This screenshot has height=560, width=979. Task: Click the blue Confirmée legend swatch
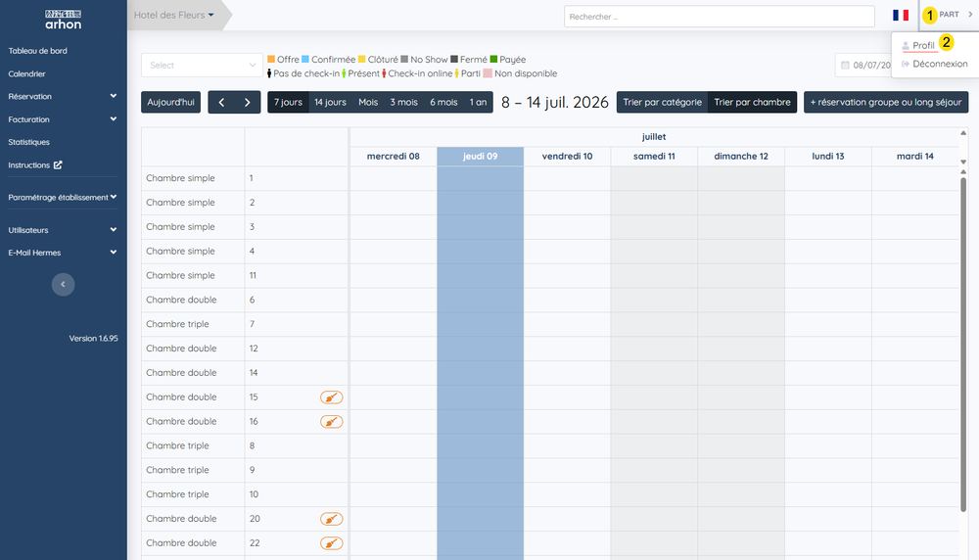[305, 60]
